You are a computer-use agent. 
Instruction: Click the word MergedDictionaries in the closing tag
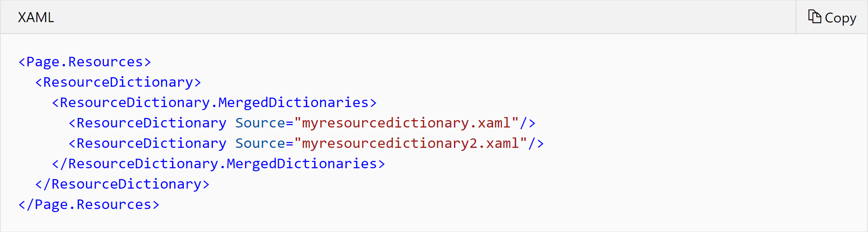tap(301, 164)
